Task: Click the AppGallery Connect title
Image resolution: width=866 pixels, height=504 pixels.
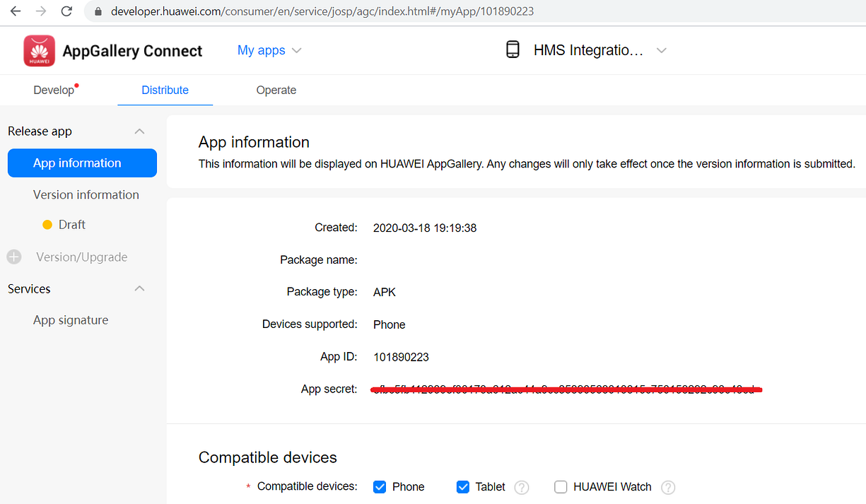Action: 132,51
